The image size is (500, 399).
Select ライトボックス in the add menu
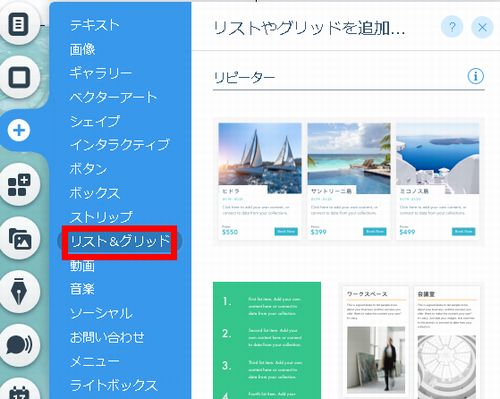point(113,385)
